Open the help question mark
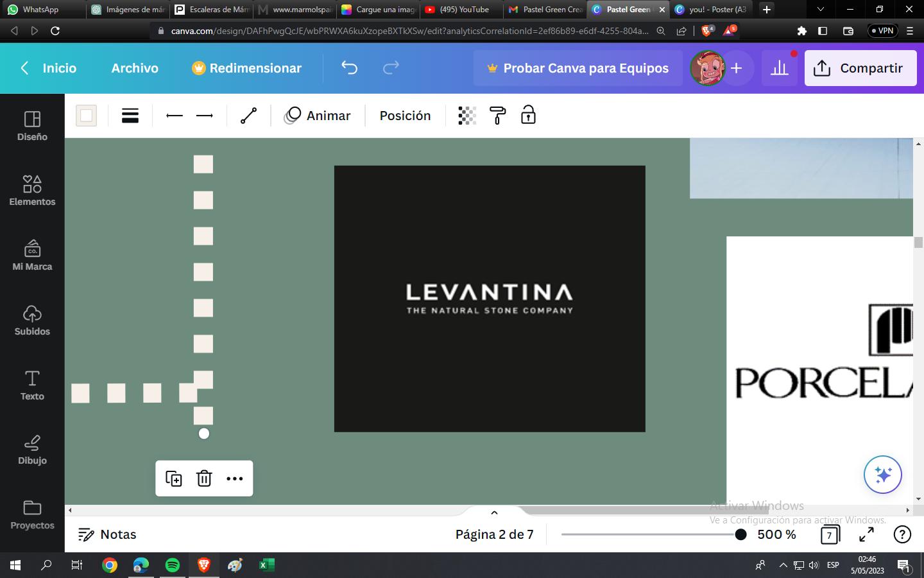Image resolution: width=924 pixels, height=578 pixels. tap(902, 534)
